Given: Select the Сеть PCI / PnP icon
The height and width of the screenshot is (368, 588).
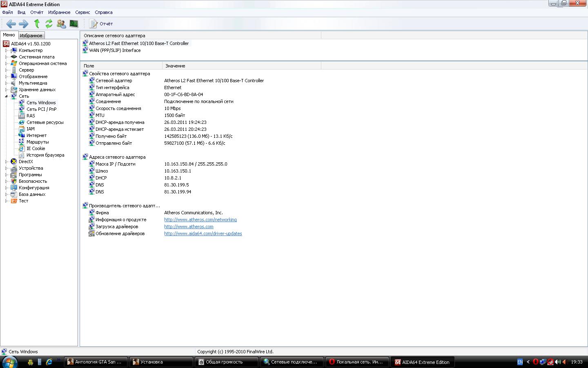Looking at the screenshot, I should pyautogui.click(x=22, y=109).
